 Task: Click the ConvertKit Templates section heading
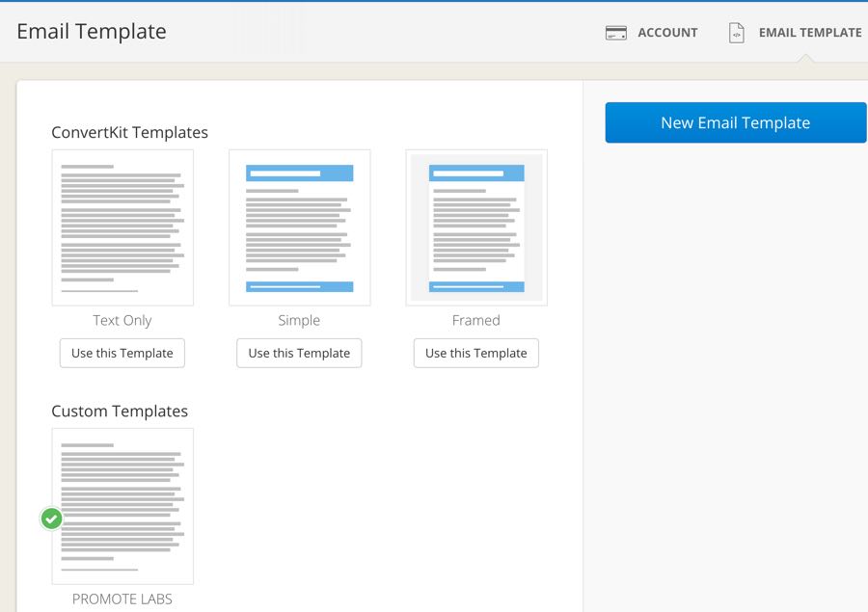pos(129,132)
